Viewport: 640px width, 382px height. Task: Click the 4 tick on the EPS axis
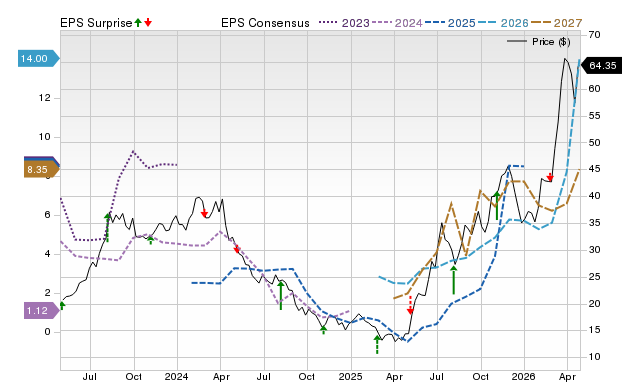pyautogui.click(x=47, y=254)
